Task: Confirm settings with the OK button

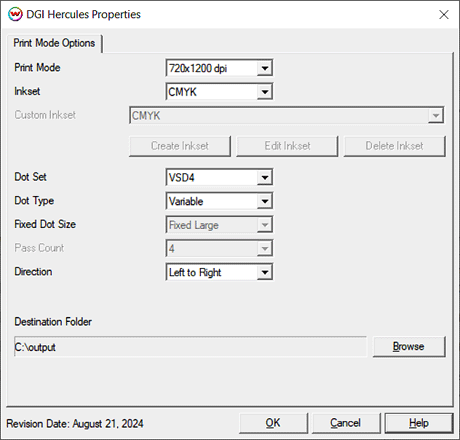Action: point(273,423)
